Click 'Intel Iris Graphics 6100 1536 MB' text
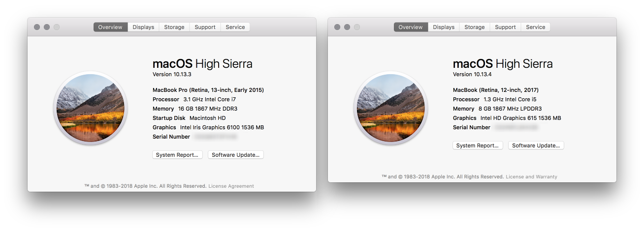Image resolution: width=644 pixels, height=231 pixels. click(x=222, y=127)
